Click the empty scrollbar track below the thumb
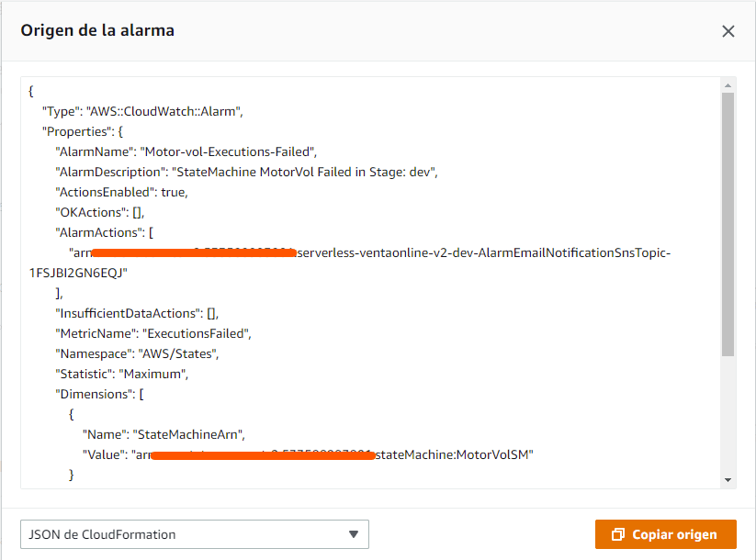The image size is (756, 560). pyautogui.click(x=728, y=413)
